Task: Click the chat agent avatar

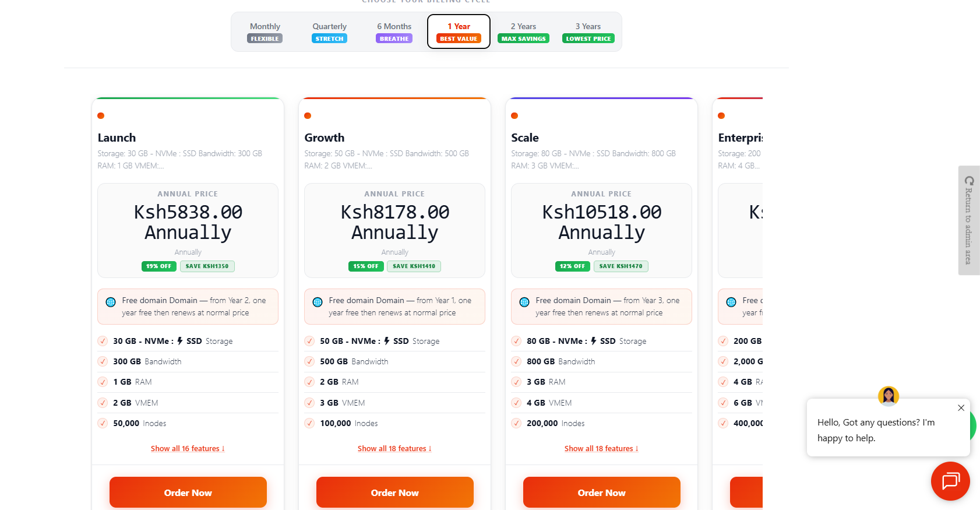Action: pyautogui.click(x=888, y=396)
